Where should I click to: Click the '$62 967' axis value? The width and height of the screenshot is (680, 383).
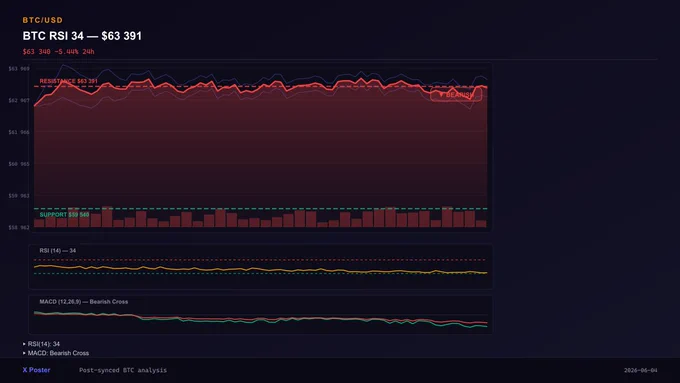[19, 100]
